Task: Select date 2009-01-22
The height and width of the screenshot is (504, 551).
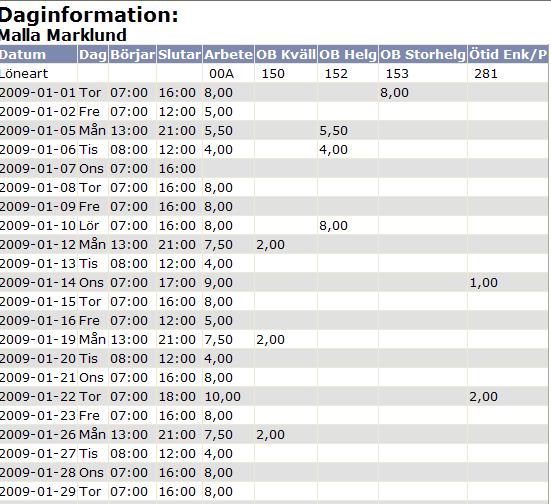Action: click(x=38, y=396)
